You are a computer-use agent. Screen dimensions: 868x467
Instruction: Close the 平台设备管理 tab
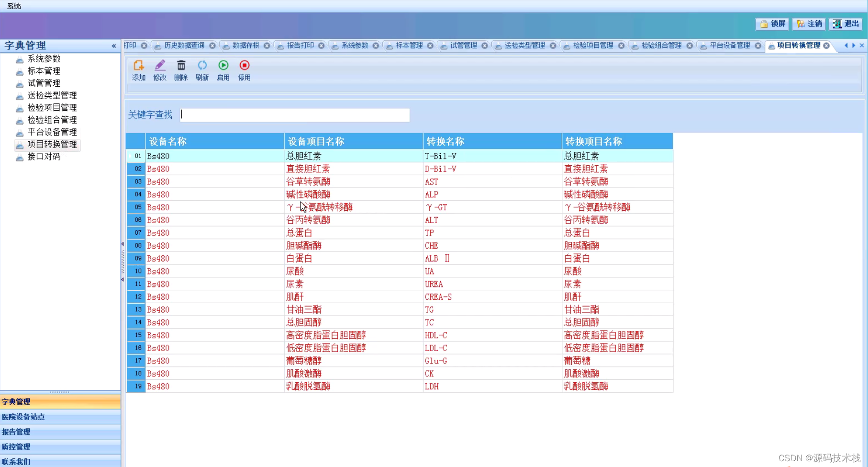click(x=758, y=46)
